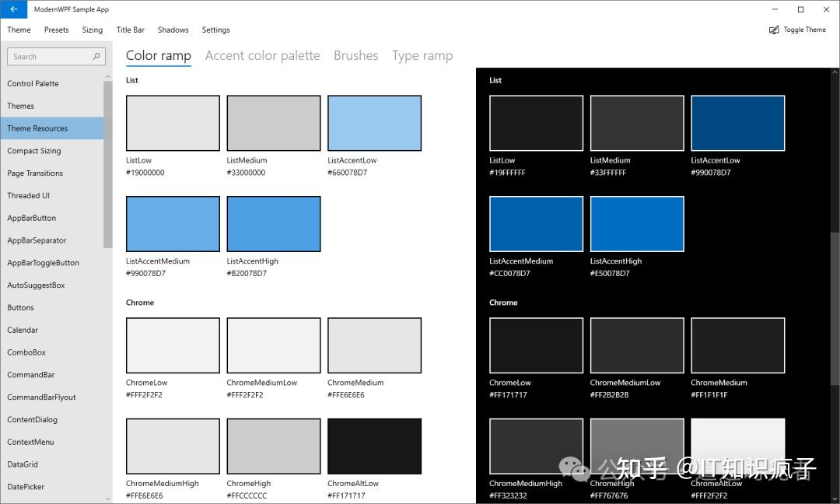Open the Settings menu
This screenshot has width=840, height=504.
[215, 30]
